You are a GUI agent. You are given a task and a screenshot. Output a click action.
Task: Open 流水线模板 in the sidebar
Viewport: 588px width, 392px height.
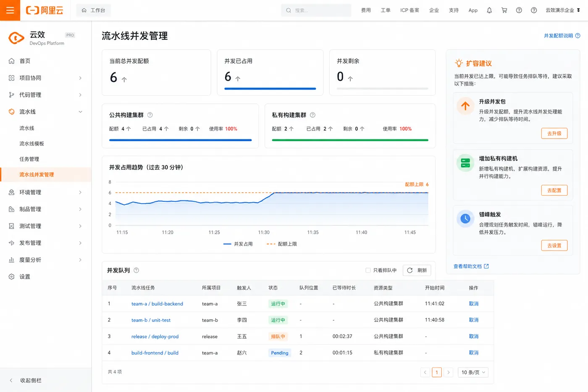click(x=32, y=144)
